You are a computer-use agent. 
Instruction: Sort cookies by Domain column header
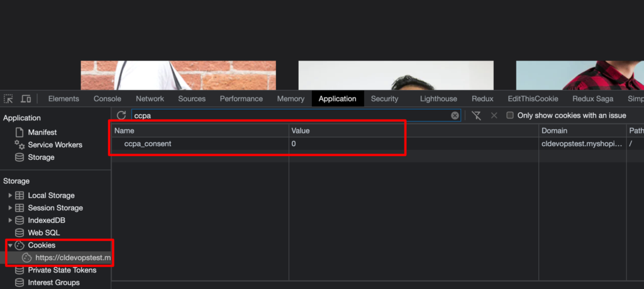[x=555, y=130]
